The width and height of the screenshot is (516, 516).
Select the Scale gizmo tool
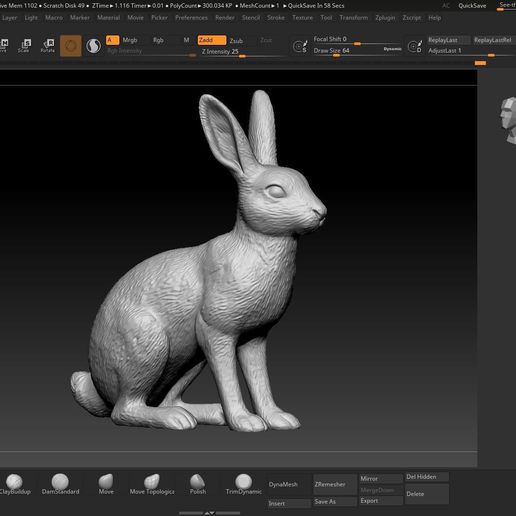coord(24,45)
